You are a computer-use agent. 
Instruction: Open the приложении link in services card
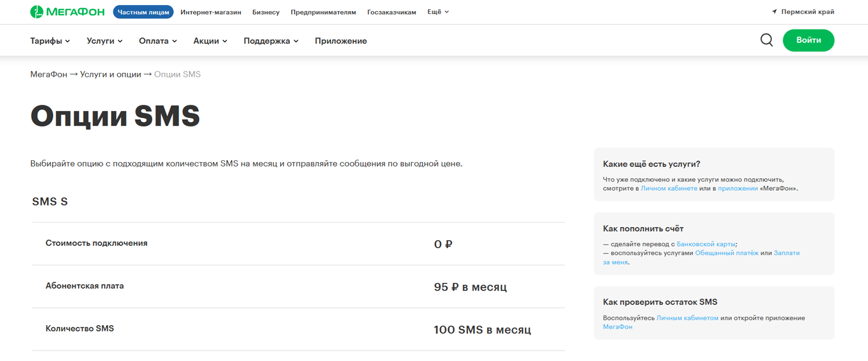point(738,189)
